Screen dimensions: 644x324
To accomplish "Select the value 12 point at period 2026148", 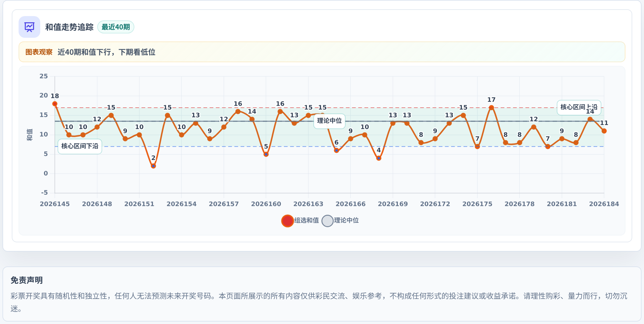I will 97,127.
